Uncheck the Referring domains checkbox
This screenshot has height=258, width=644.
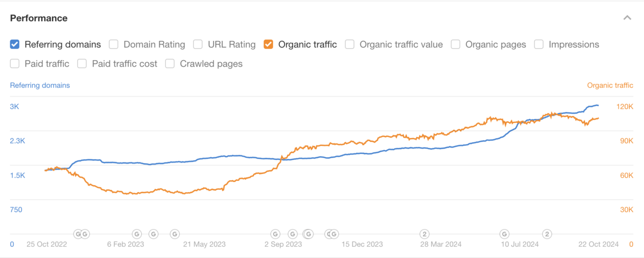[15, 45]
